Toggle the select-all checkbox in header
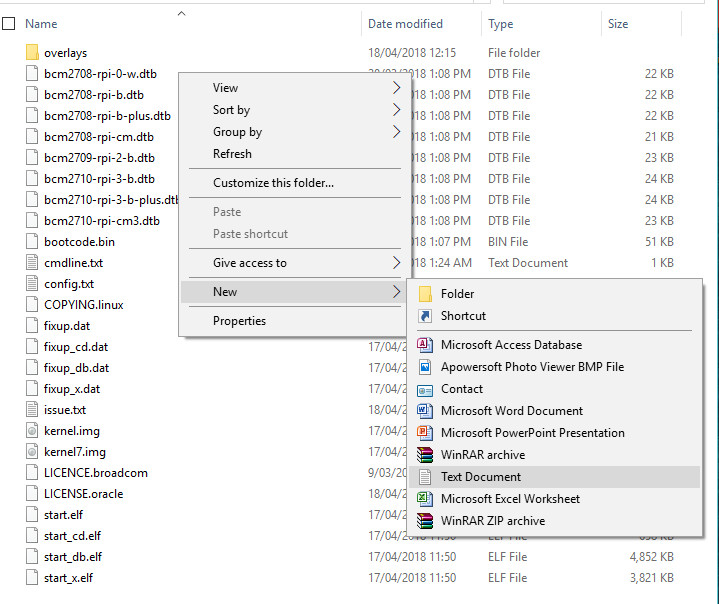This screenshot has height=604, width=719. (9, 23)
